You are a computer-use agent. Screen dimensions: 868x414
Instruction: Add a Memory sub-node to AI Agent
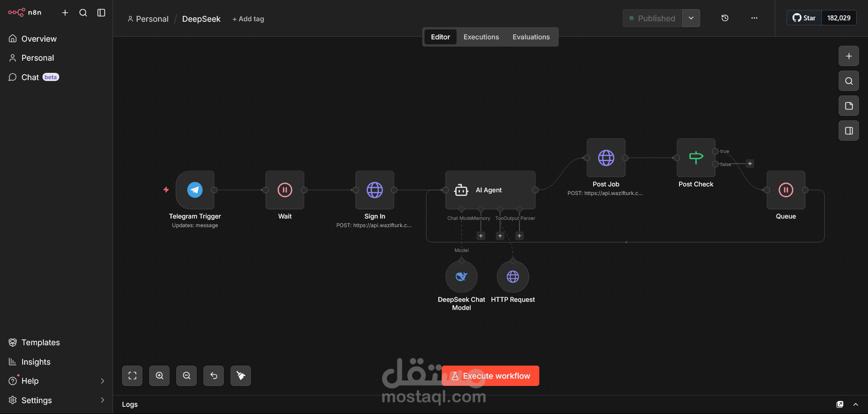[481, 236]
